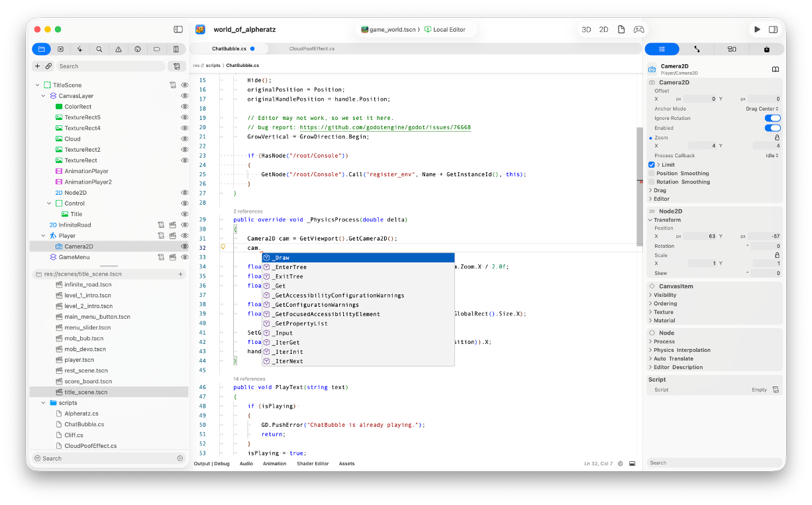Open the scene icon on InfiniteRoad row
812x505 pixels.
173,225
